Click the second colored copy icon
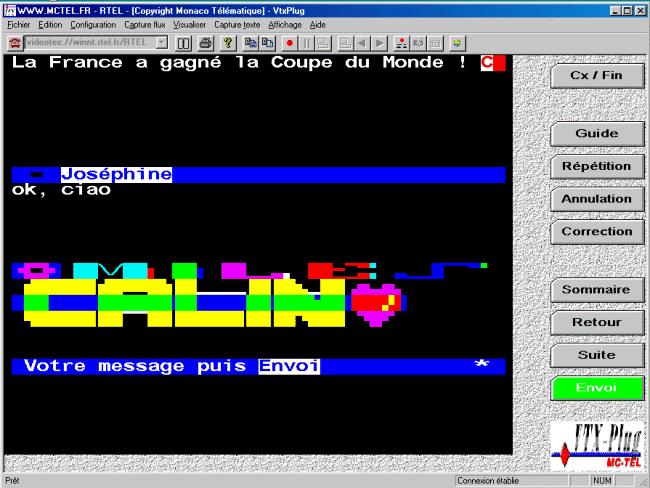Image resolution: width=650 pixels, height=488 pixels. [267, 43]
